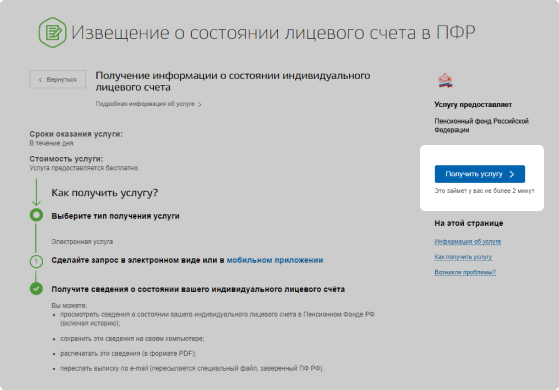Click bullet сохранить эти сведения на своем компьютере
Screen dimensions: 559x390
coord(132,339)
